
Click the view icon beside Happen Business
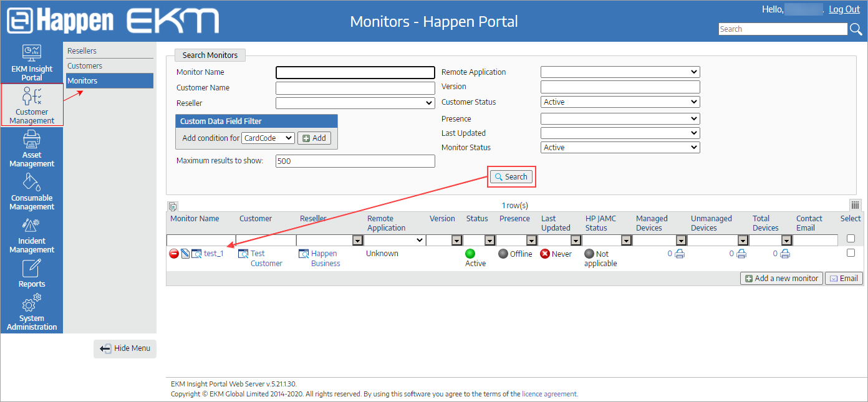304,254
